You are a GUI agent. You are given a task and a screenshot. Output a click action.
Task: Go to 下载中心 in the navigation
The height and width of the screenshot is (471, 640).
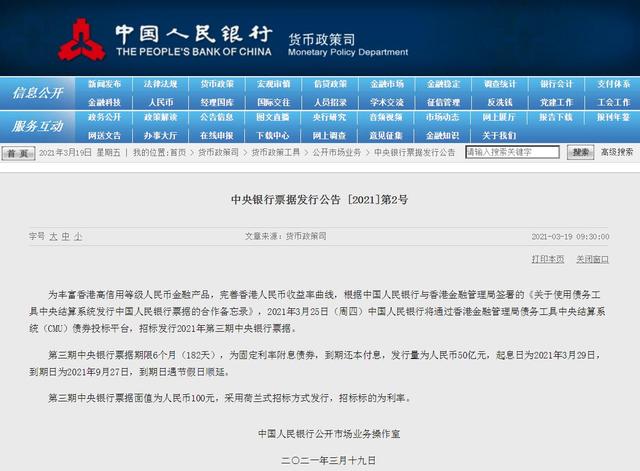[x=273, y=134]
